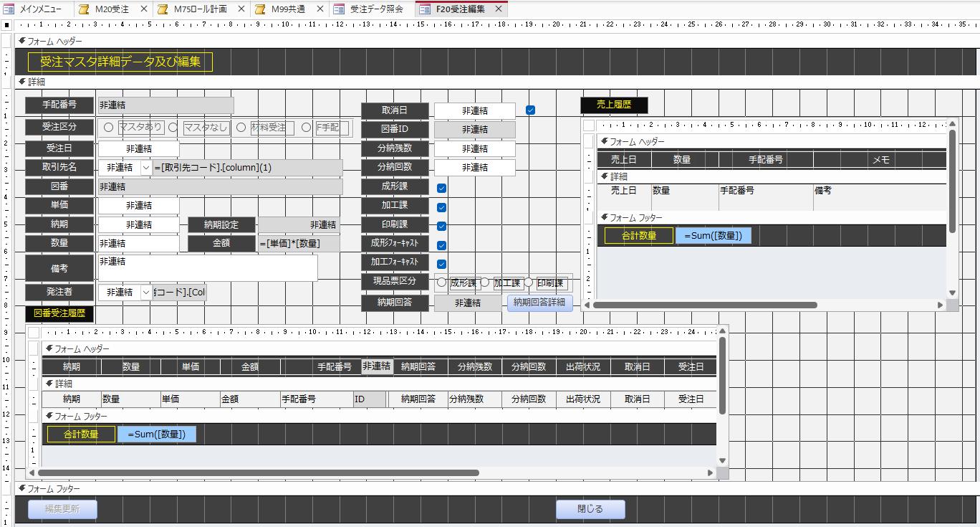
Task: Click the 売上履歴 subform horizontal scrollbar thumb
Action: 705,305
